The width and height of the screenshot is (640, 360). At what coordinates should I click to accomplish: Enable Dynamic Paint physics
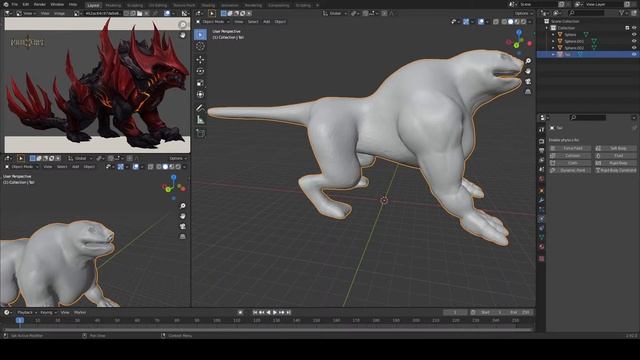[x=570, y=171]
